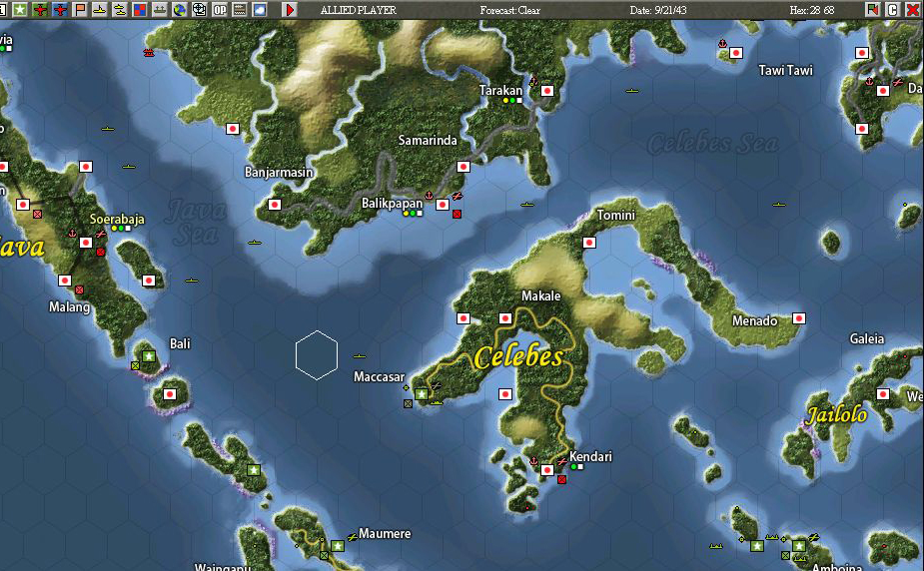Select the Allied ground unit at Maccasar

tap(408, 404)
